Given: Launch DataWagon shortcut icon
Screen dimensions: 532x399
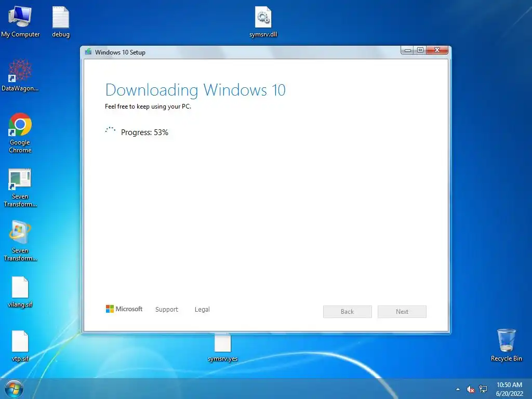Looking at the screenshot, I should (20, 75).
